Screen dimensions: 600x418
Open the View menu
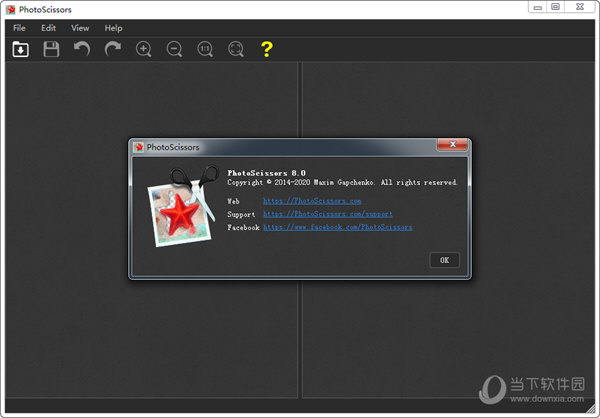pos(80,28)
